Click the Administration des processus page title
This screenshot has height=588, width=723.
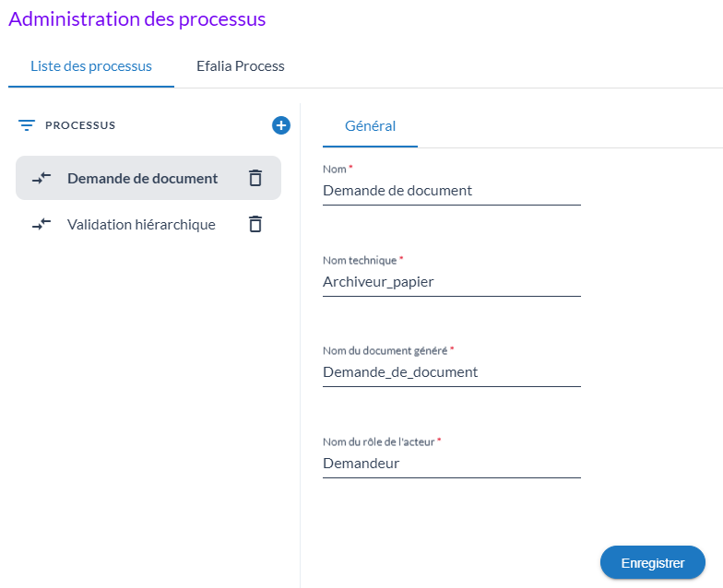click(x=136, y=18)
